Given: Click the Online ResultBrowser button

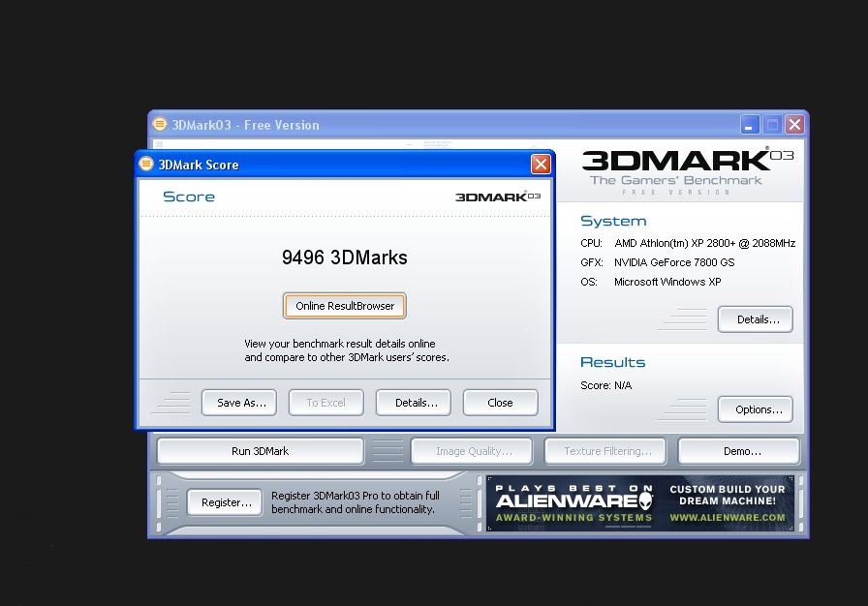Looking at the screenshot, I should coord(344,306).
